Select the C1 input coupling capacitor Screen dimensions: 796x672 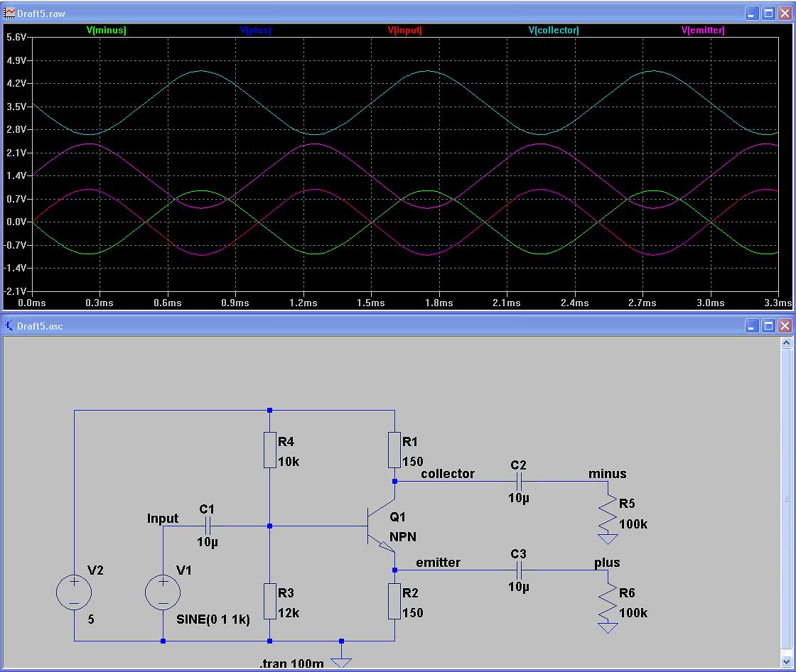(208, 526)
